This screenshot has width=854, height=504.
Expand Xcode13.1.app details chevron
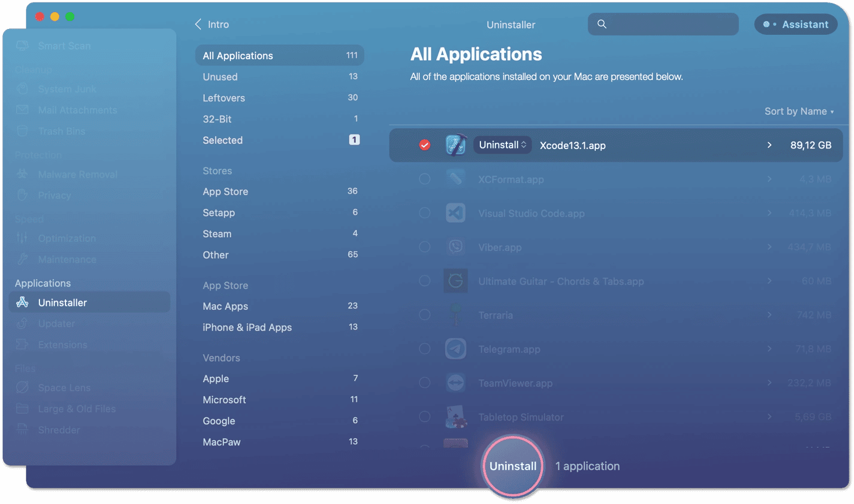(769, 145)
